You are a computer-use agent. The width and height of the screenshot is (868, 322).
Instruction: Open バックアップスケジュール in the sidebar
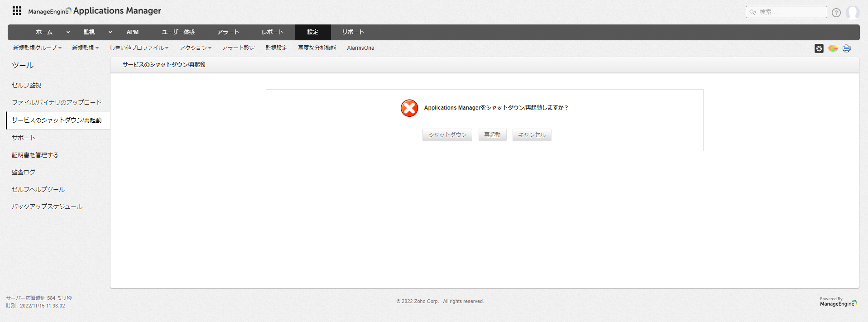pyautogui.click(x=47, y=207)
